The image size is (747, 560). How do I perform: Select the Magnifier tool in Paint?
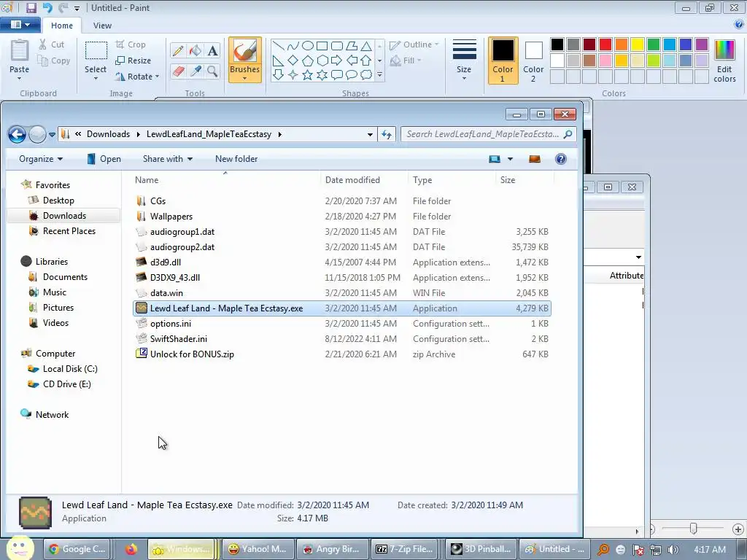[212, 71]
